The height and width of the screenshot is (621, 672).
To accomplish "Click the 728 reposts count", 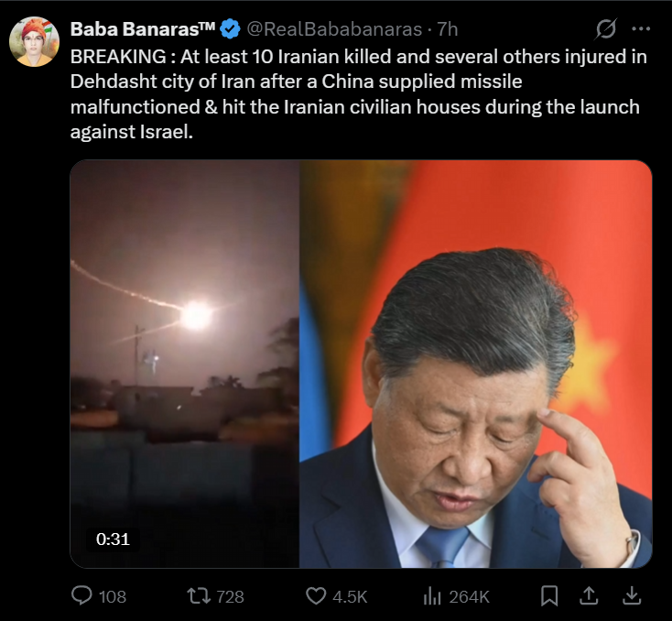I will pyautogui.click(x=230, y=596).
